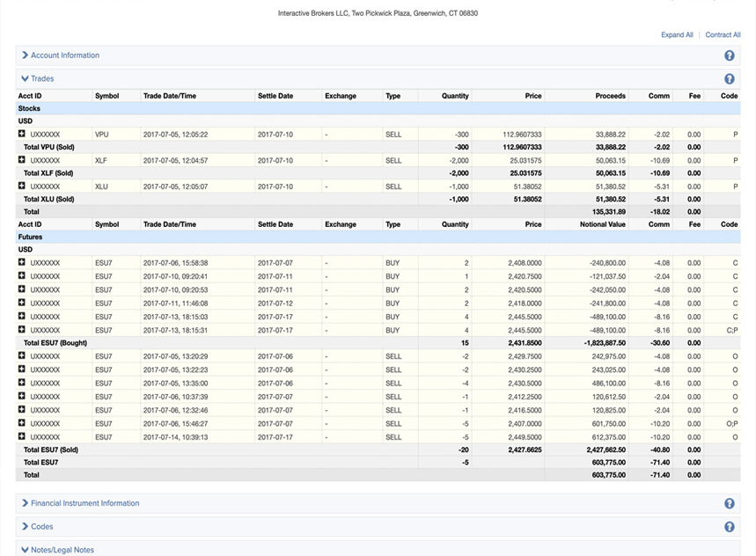Screen dimensions: 756x556
Task: Click the Contract All link
Action: point(723,35)
